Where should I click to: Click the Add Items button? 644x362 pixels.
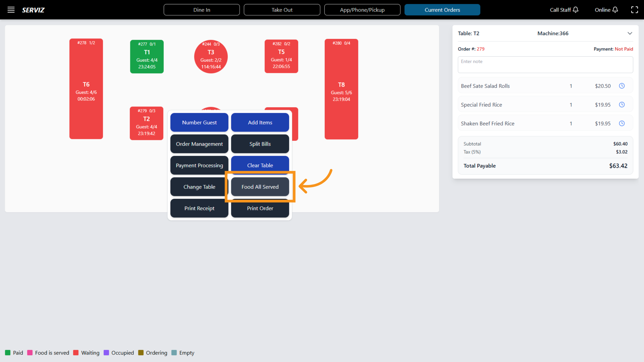pyautogui.click(x=260, y=123)
